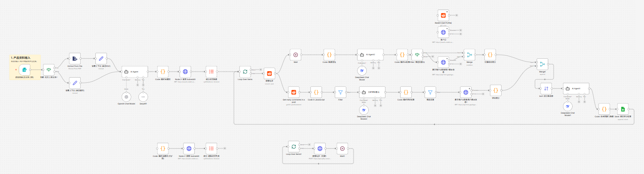Click the Loop Over Items1 node
The width and height of the screenshot is (644, 174).
[x=294, y=147]
